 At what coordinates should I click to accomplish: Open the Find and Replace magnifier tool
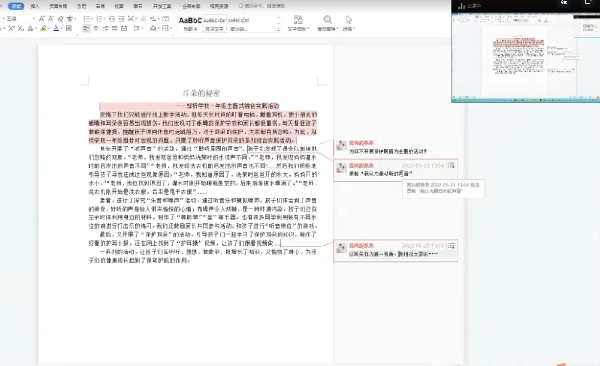pyautogui.click(x=328, y=23)
